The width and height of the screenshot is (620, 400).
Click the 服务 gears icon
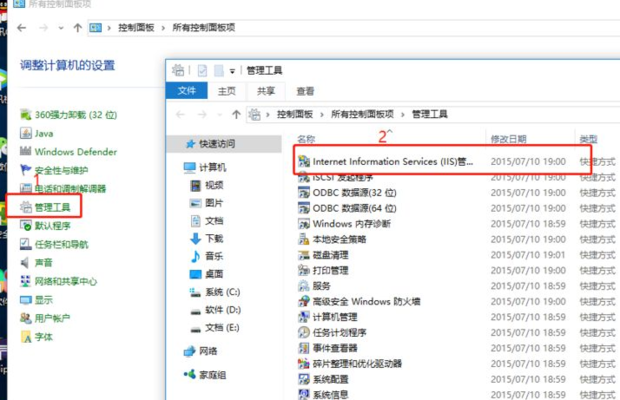(x=304, y=286)
